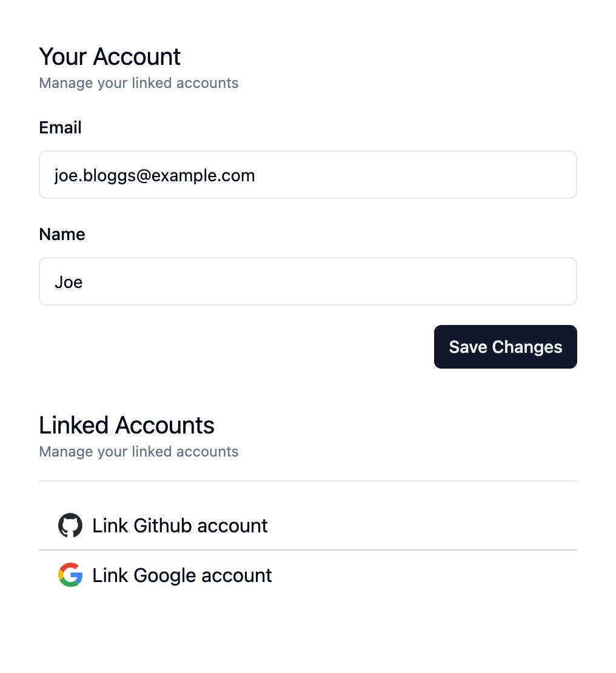Select the Link Github account text

tap(180, 525)
